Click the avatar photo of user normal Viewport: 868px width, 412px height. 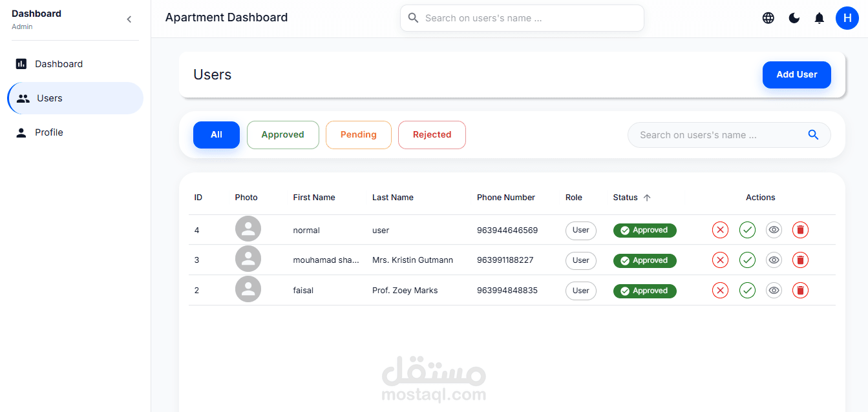pos(248,229)
